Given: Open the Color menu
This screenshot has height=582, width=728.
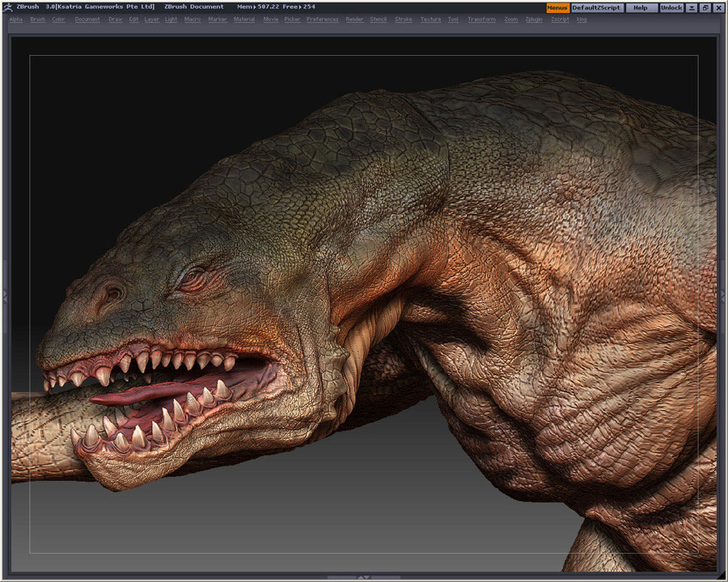Looking at the screenshot, I should (58, 19).
